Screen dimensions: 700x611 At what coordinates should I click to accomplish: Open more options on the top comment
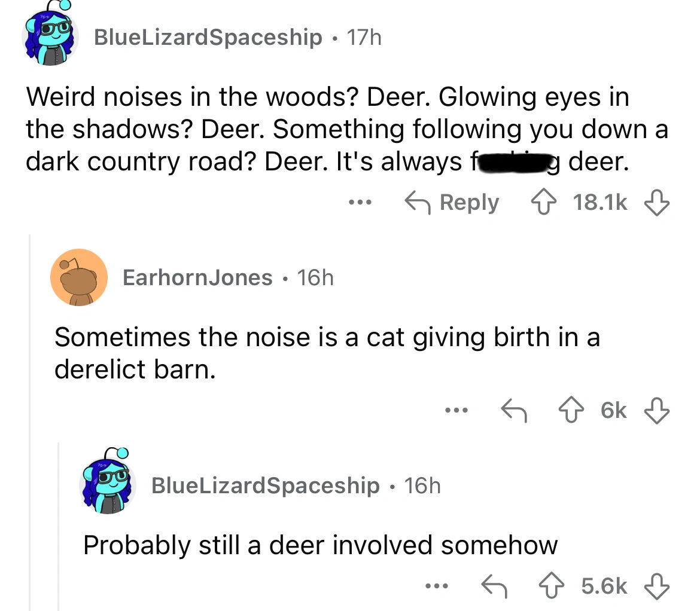coord(360,203)
